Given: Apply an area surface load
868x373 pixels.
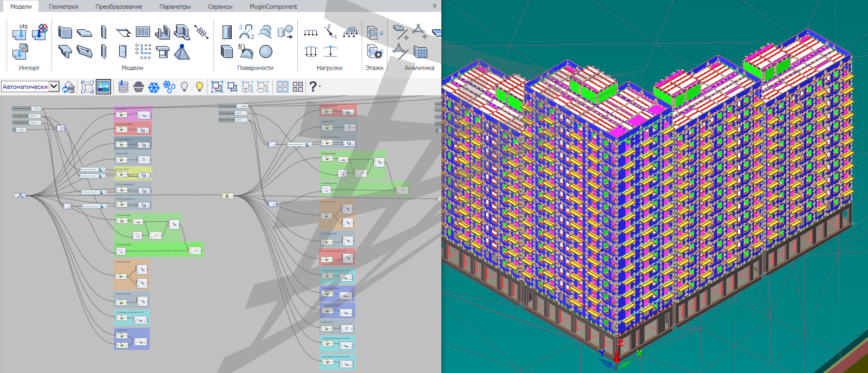Looking at the screenshot, I should [350, 32].
